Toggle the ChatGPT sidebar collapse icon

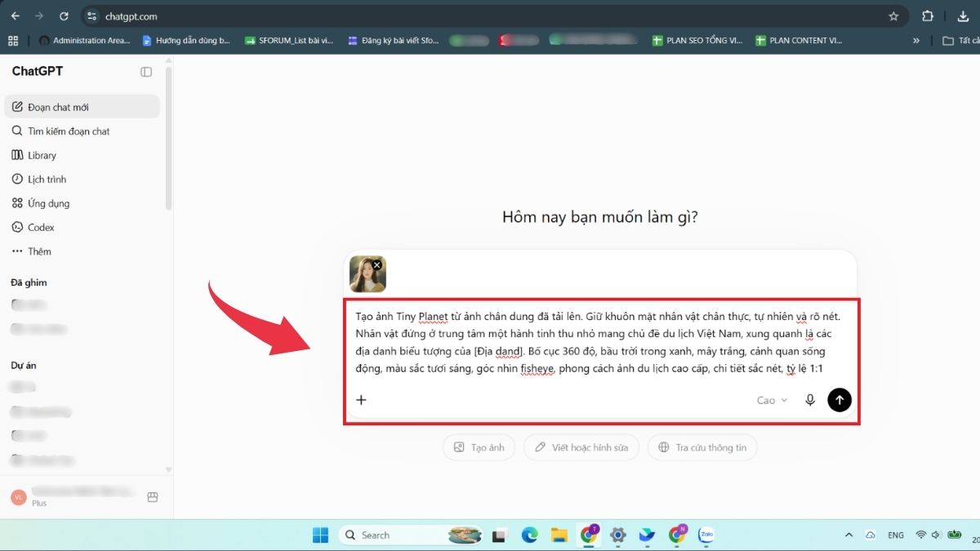[146, 72]
